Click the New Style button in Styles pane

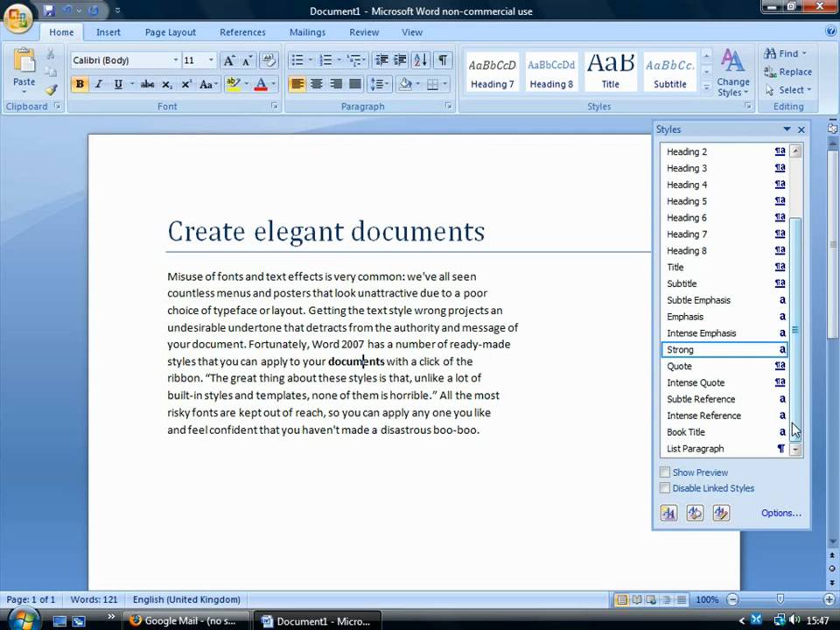click(x=669, y=514)
